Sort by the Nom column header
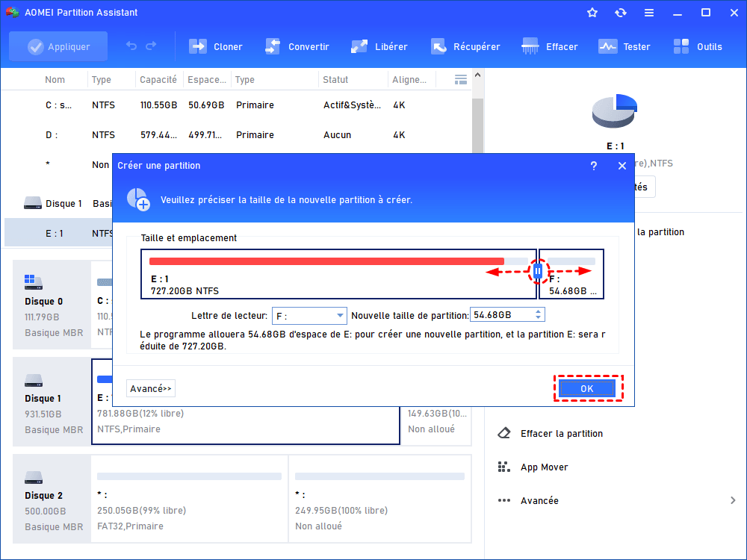The height and width of the screenshot is (560, 747). point(55,80)
